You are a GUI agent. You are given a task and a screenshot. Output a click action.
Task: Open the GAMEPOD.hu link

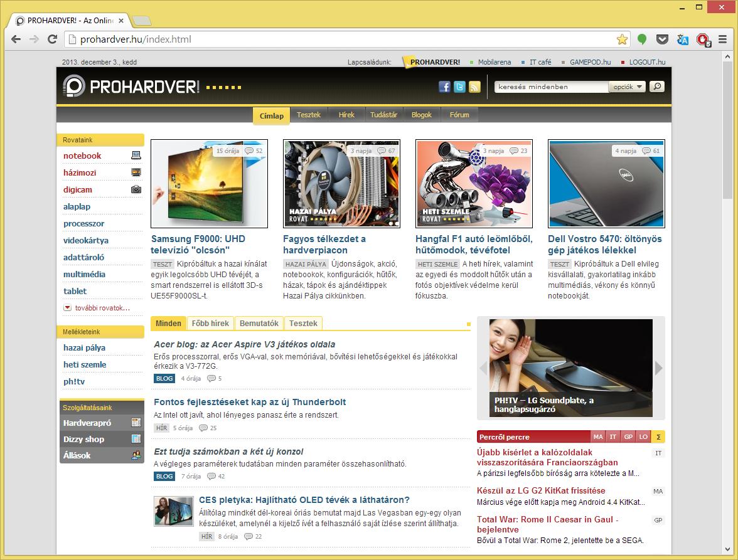tap(590, 62)
